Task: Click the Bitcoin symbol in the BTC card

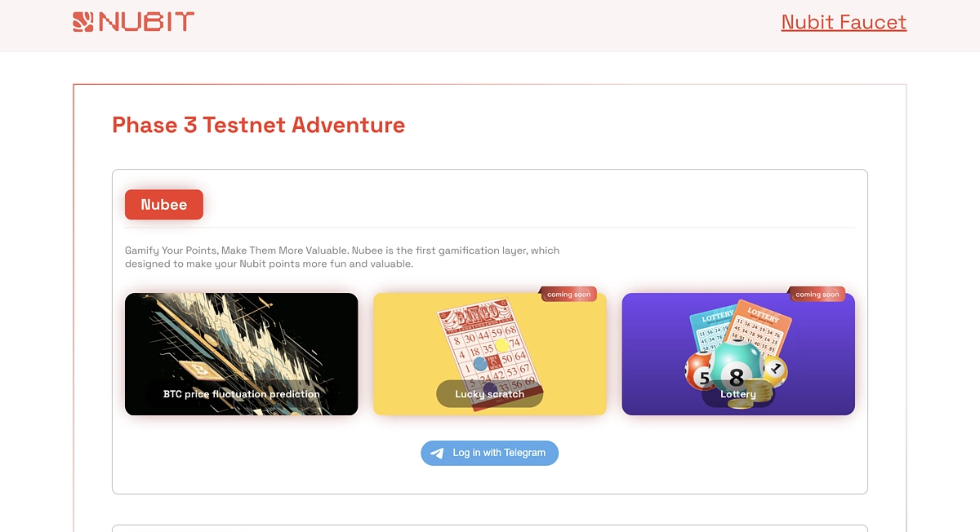Action: click(197, 371)
